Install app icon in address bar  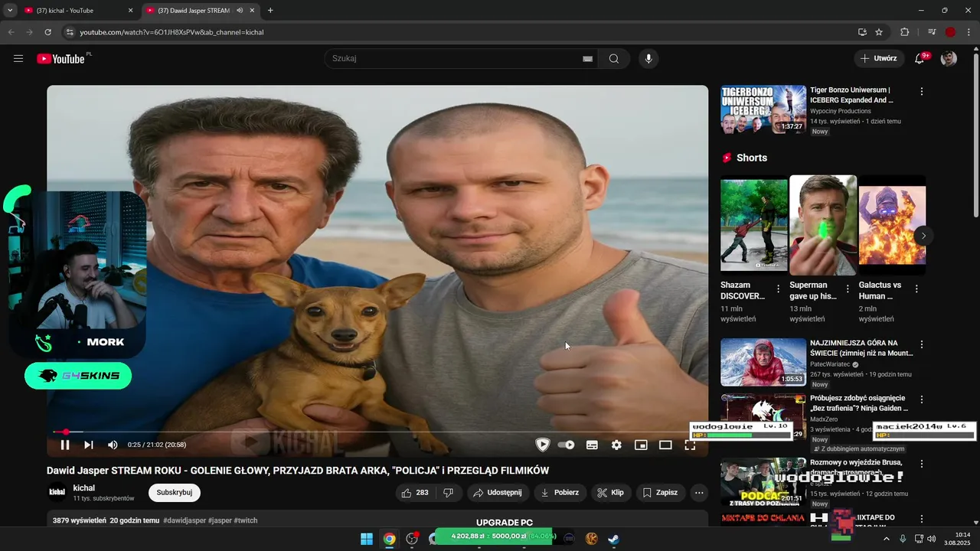coord(862,32)
